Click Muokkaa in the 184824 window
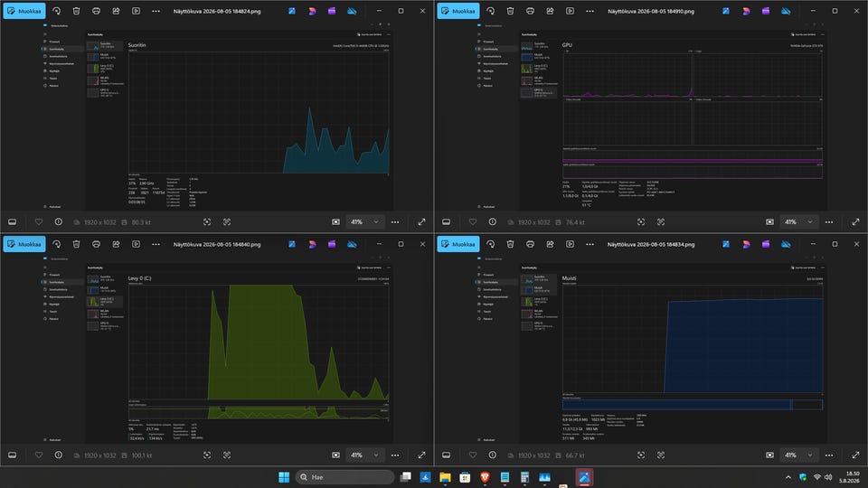Viewport: 868px width, 488px height. (x=24, y=11)
